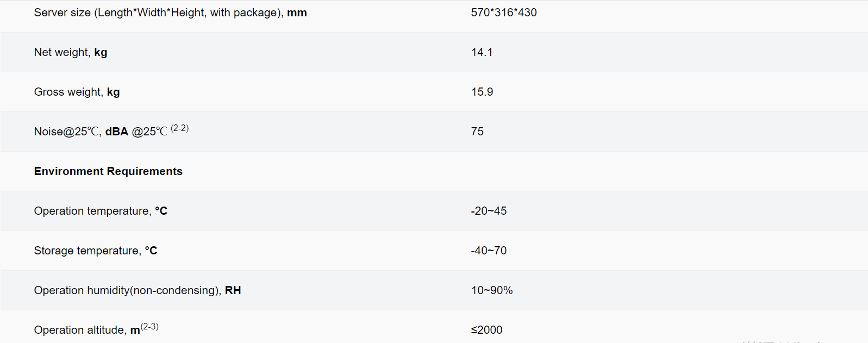Click the Gross weight row label
The image size is (868, 343).
pos(77,92)
